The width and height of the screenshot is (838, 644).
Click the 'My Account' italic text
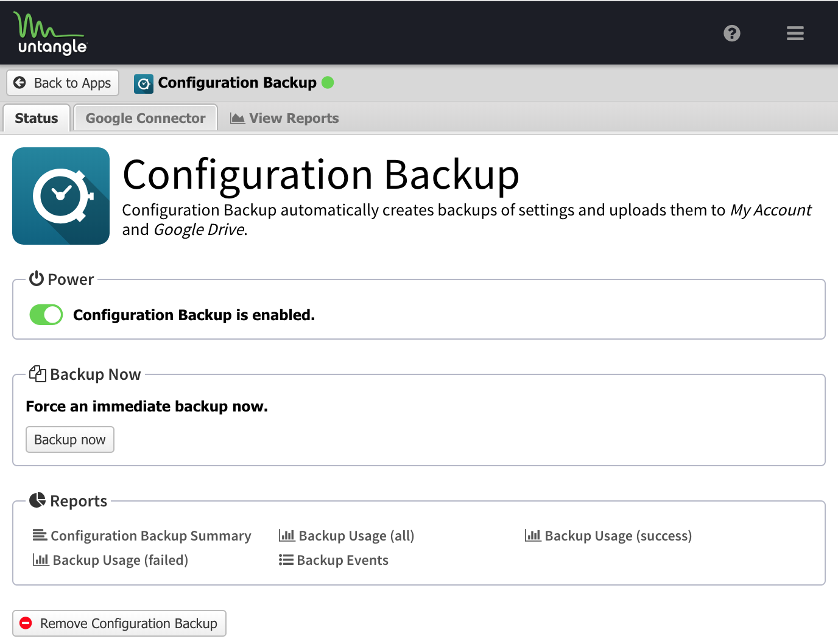coord(771,210)
